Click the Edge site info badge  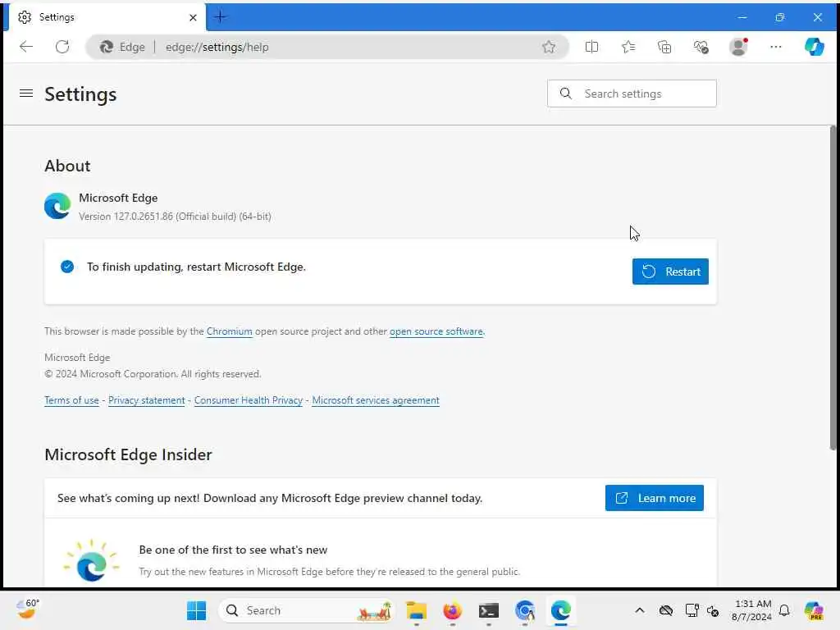point(123,47)
